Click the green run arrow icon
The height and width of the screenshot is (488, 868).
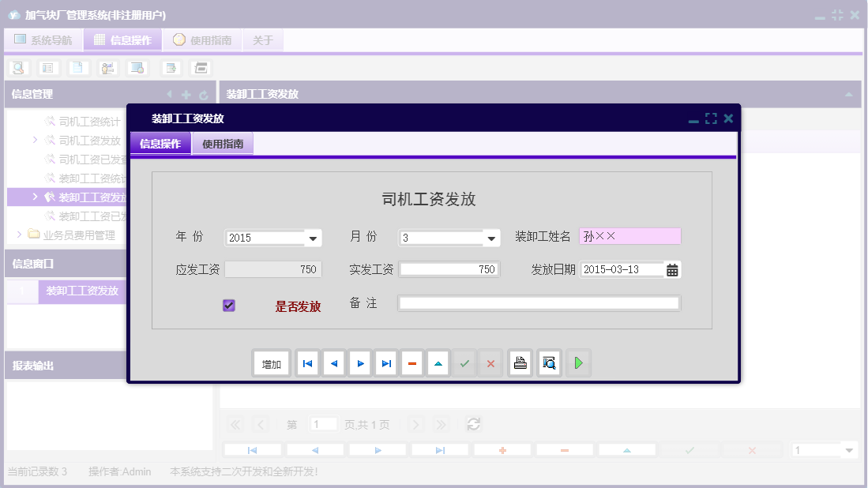point(578,363)
